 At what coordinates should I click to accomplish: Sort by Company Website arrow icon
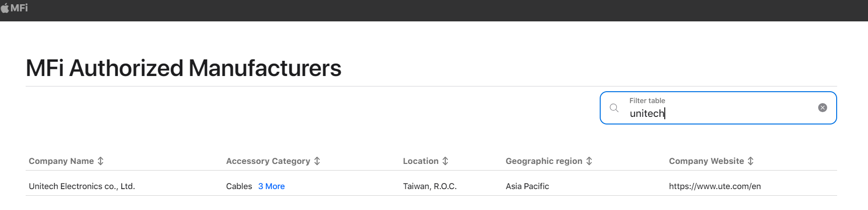[750, 161]
